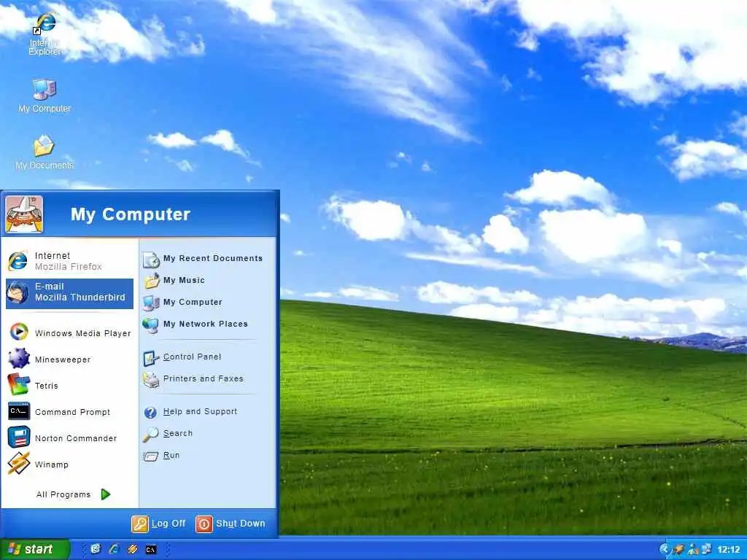Open Internet Mozilla Firefox from Start menu
This screenshot has width=747, height=560.
[x=69, y=261]
